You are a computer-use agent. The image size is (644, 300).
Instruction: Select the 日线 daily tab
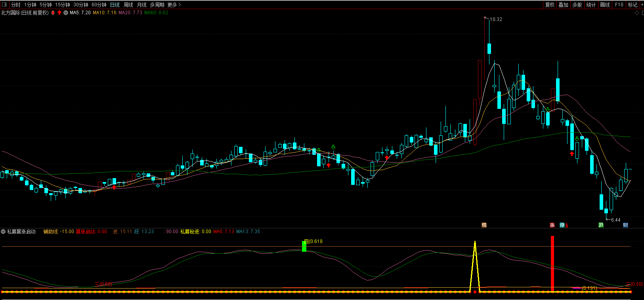click(115, 5)
